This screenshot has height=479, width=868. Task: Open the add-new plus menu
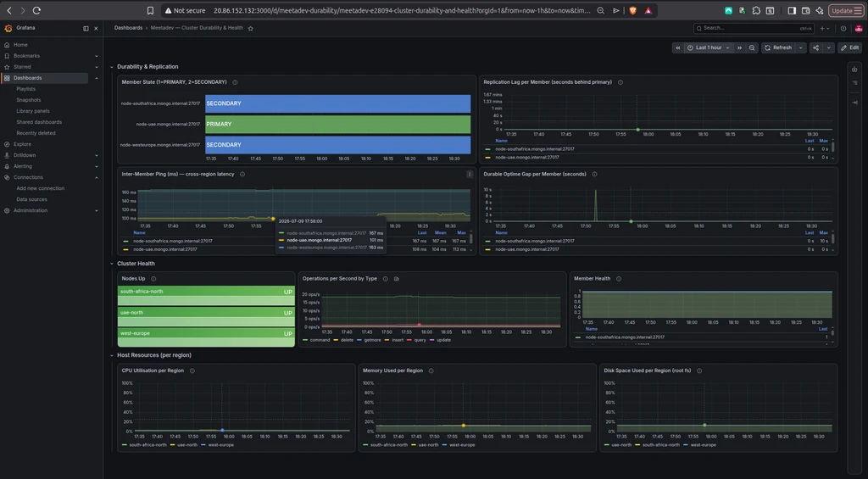pos(824,28)
